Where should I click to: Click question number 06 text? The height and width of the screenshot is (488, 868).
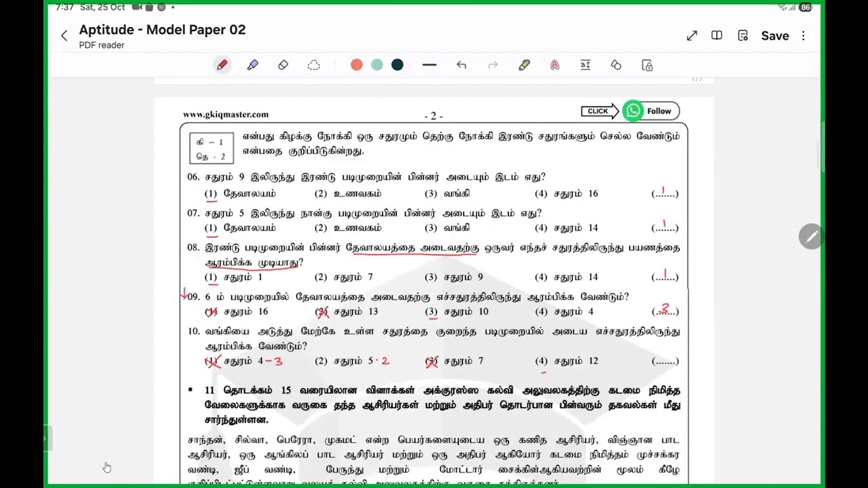tap(366, 178)
